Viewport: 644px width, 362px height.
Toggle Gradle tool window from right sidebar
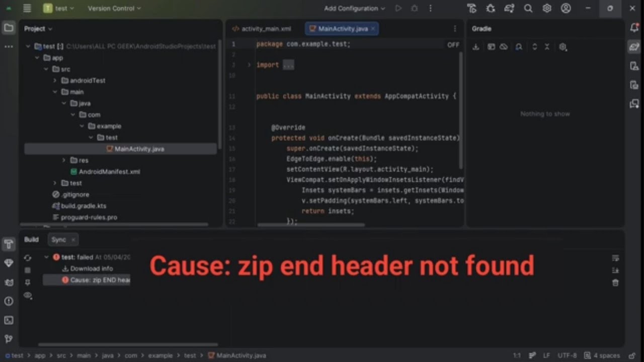tap(634, 47)
